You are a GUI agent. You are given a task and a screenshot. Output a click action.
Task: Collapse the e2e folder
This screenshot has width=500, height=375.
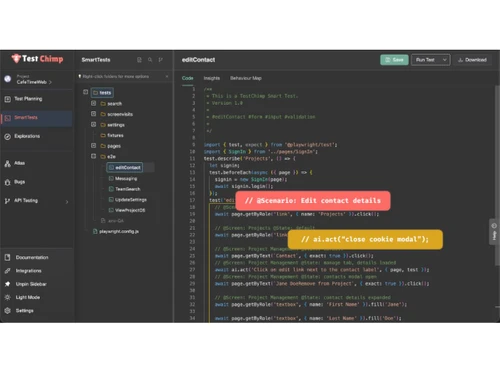(x=94, y=156)
